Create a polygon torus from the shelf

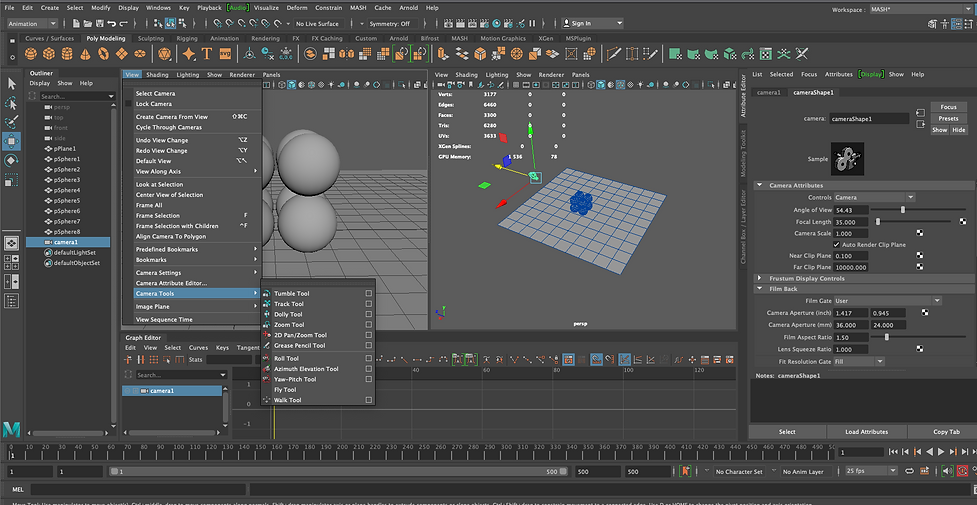(x=103, y=54)
